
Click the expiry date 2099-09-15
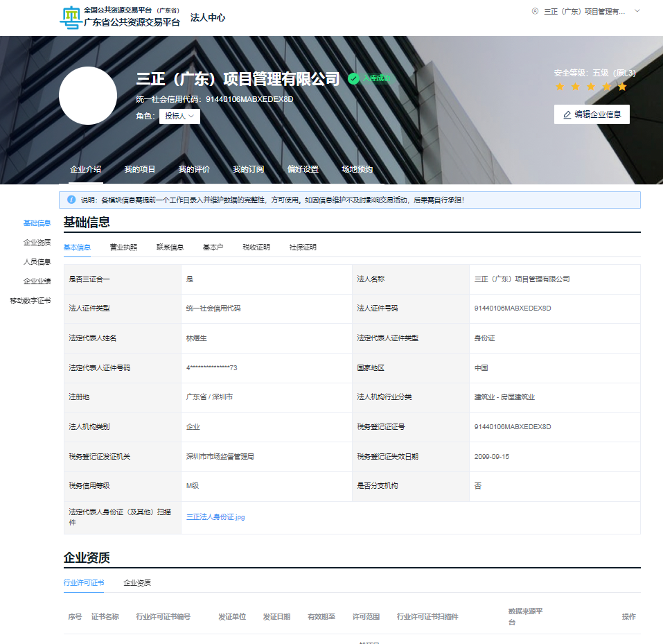(492, 457)
